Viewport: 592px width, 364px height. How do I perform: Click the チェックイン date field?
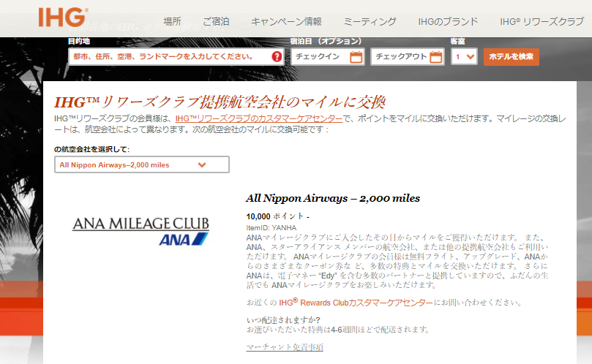[328, 56]
